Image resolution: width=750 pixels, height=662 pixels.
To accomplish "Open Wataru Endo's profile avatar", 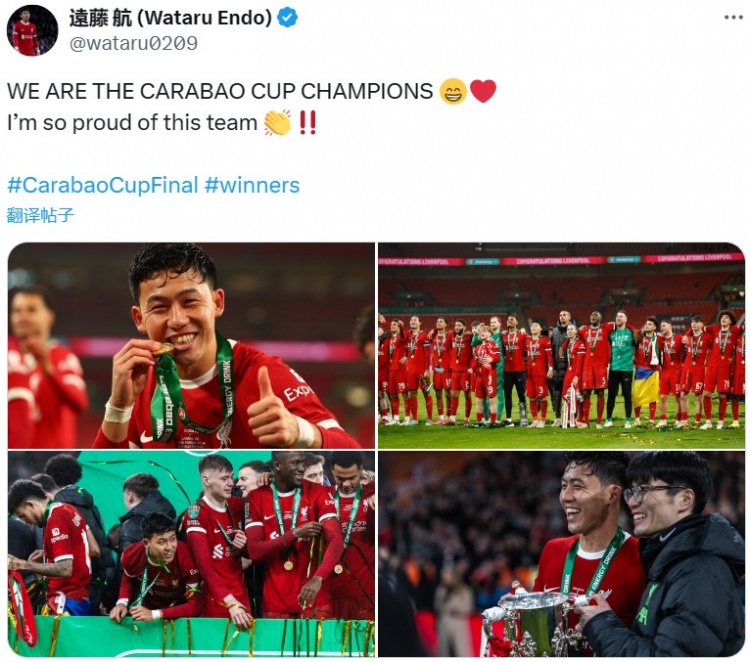I will [x=32, y=31].
